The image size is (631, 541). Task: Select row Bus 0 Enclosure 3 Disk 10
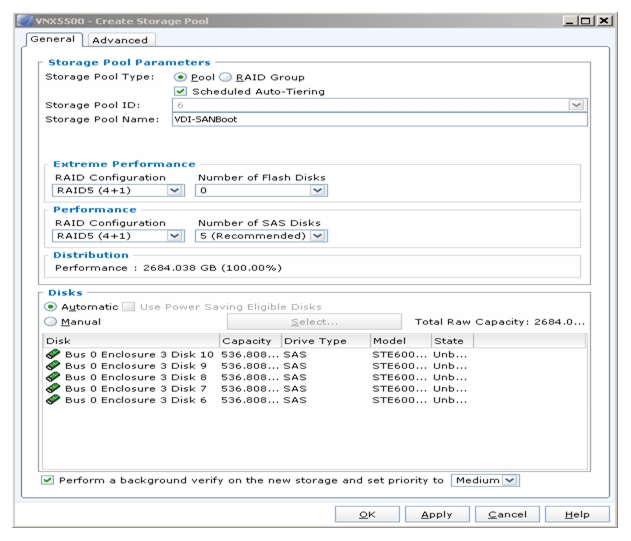pos(314,354)
